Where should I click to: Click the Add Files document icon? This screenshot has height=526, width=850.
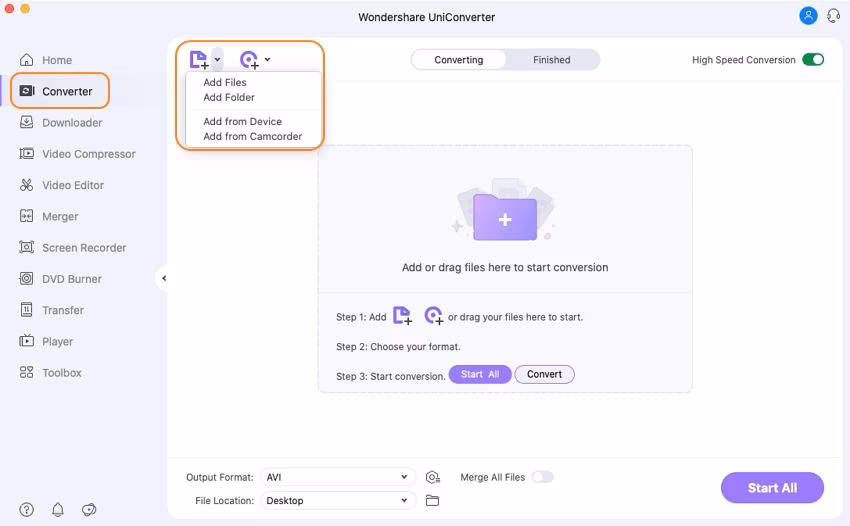click(x=198, y=60)
